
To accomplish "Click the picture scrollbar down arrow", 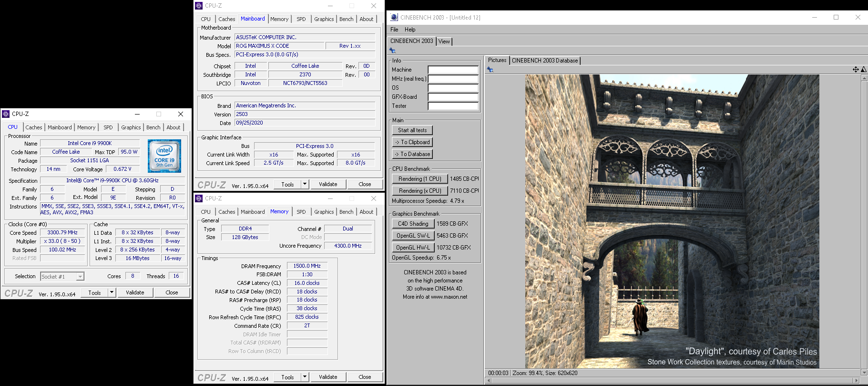I will tap(864, 372).
